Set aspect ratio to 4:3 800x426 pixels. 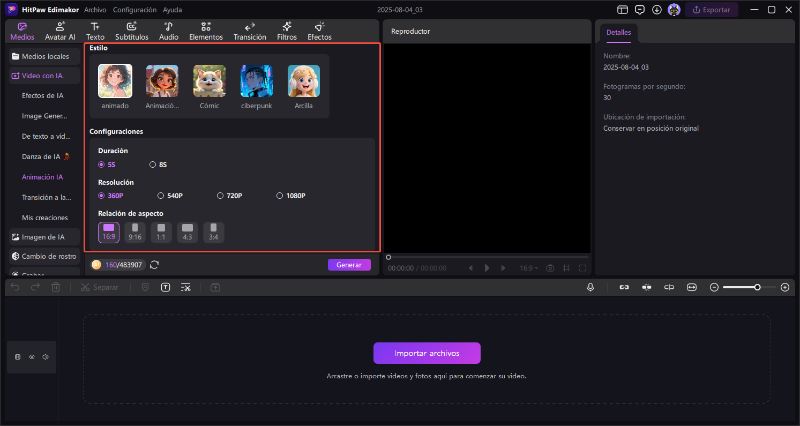pos(187,232)
